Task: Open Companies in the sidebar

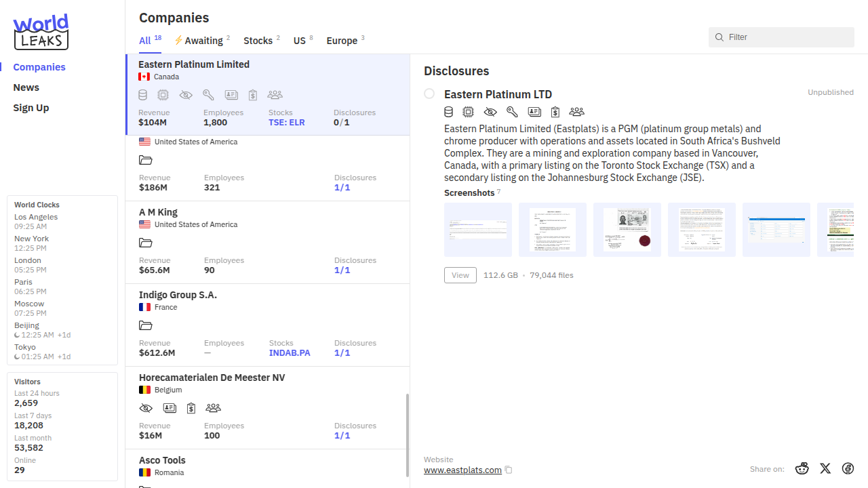Action: 39,67
